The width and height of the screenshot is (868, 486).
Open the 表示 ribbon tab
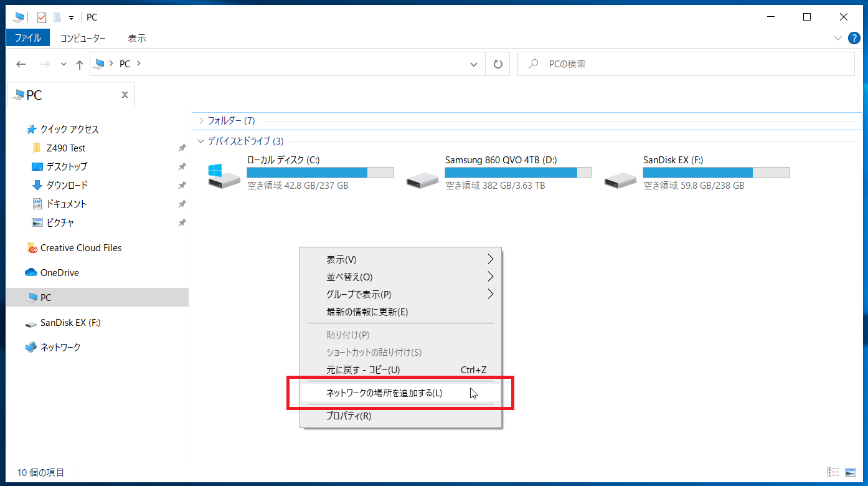[x=137, y=38]
